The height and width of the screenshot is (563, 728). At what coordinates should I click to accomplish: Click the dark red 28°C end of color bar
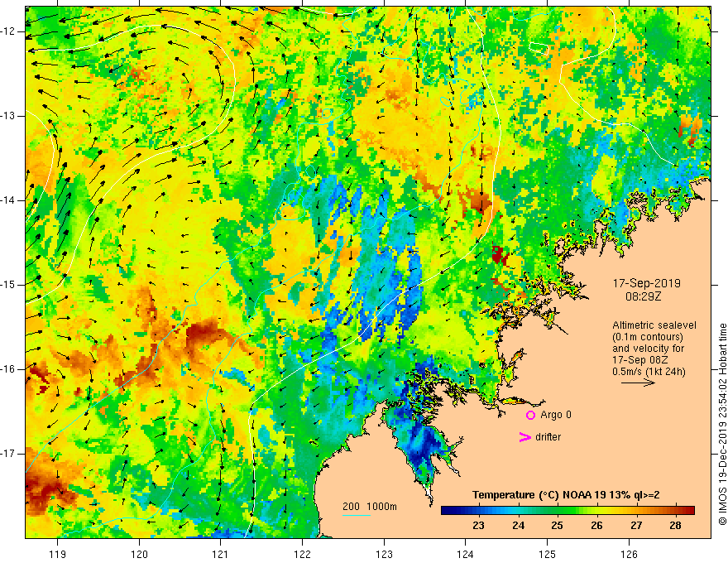[689, 510]
